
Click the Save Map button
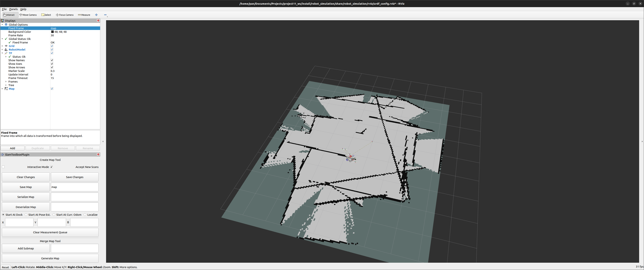pyautogui.click(x=26, y=187)
